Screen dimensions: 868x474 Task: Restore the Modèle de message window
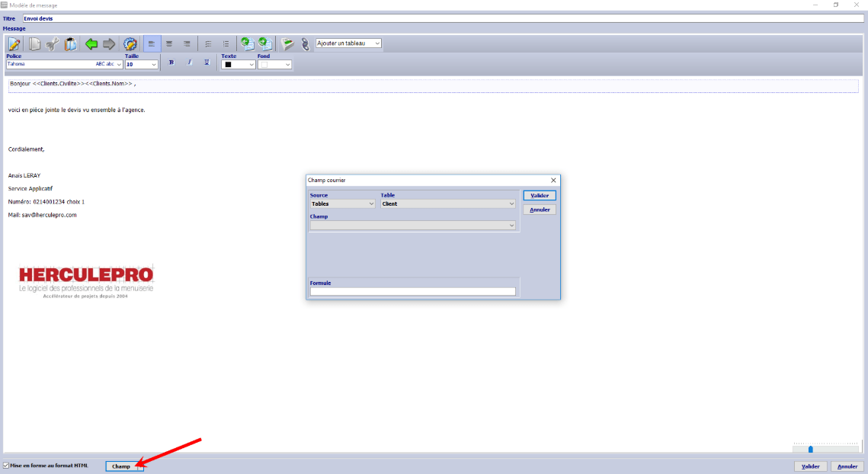tap(836, 5)
